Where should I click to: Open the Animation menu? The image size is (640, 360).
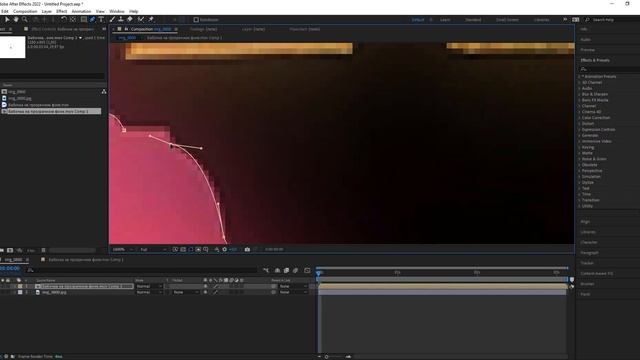click(x=81, y=11)
